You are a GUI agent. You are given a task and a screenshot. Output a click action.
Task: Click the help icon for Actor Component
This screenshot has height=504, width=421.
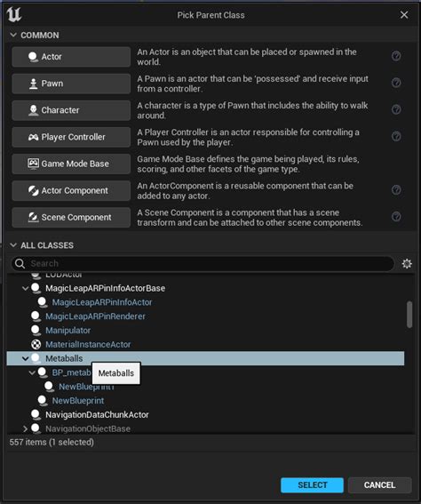point(396,190)
